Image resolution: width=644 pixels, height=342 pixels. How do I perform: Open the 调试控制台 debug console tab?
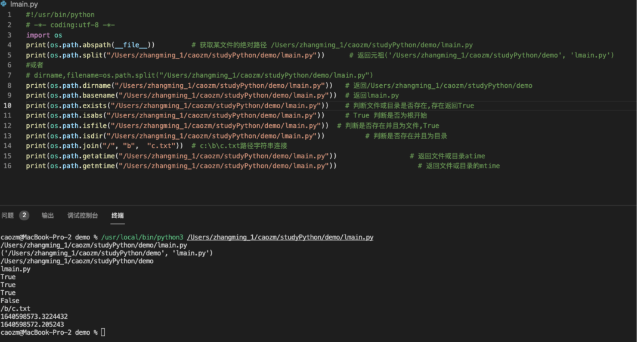(x=82, y=215)
